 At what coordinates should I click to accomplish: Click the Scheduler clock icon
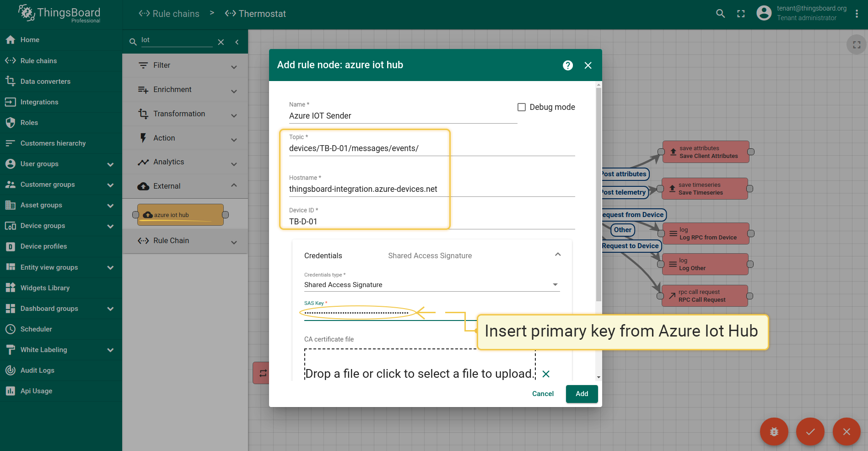(x=11, y=329)
